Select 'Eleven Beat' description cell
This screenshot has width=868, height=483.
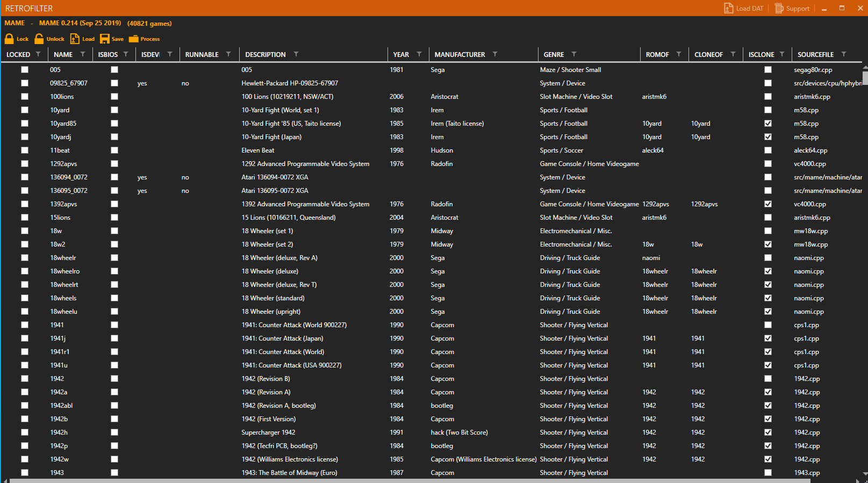pos(258,150)
